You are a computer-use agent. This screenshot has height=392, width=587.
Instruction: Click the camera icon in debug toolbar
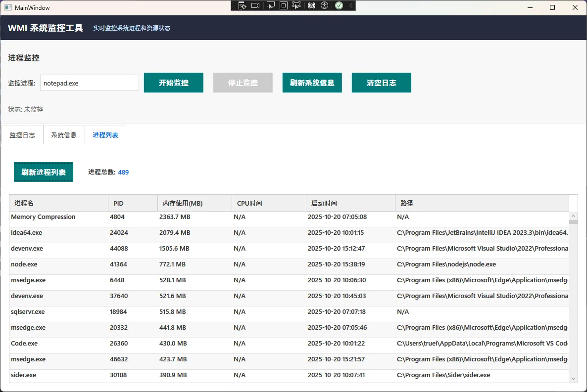pyautogui.click(x=255, y=6)
